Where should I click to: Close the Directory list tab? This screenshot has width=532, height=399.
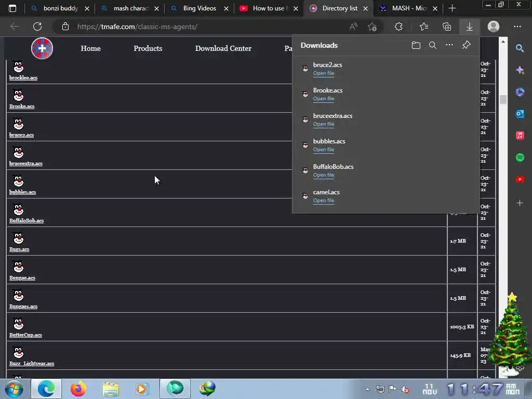click(x=365, y=8)
